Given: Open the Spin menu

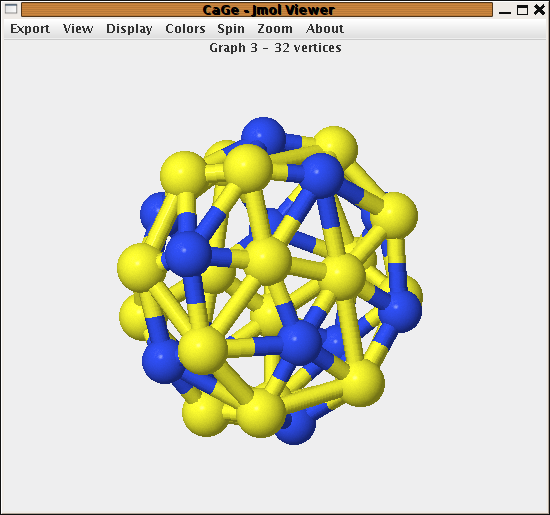Looking at the screenshot, I should pyautogui.click(x=231, y=28).
